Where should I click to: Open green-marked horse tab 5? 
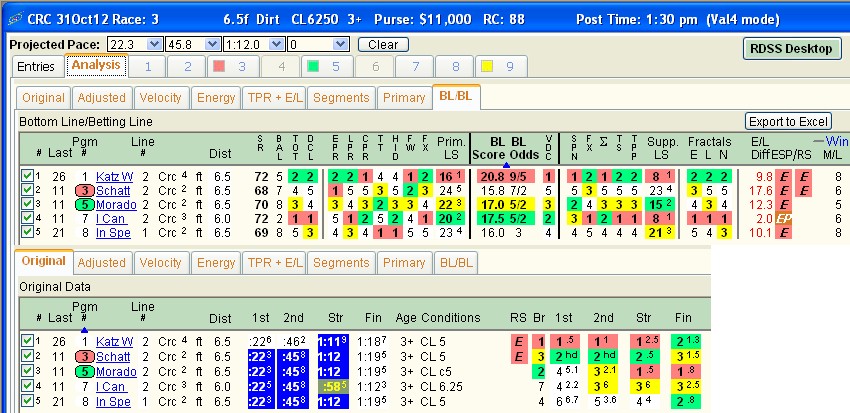coord(327,67)
